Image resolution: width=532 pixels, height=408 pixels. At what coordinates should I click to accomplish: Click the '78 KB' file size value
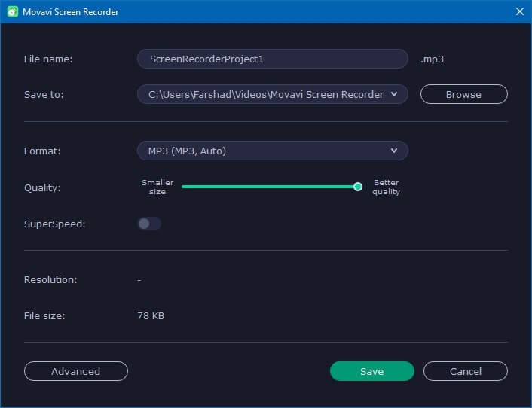(151, 316)
